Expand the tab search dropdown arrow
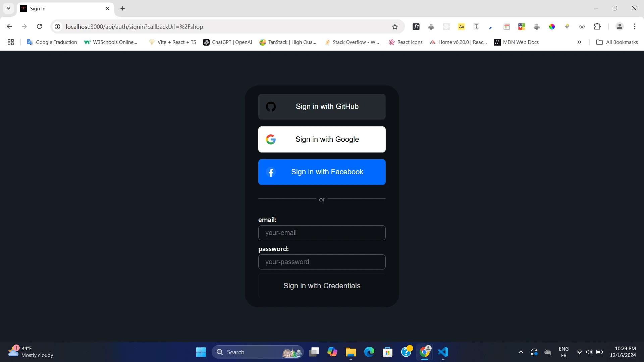Image resolution: width=644 pixels, height=362 pixels. 8,8
